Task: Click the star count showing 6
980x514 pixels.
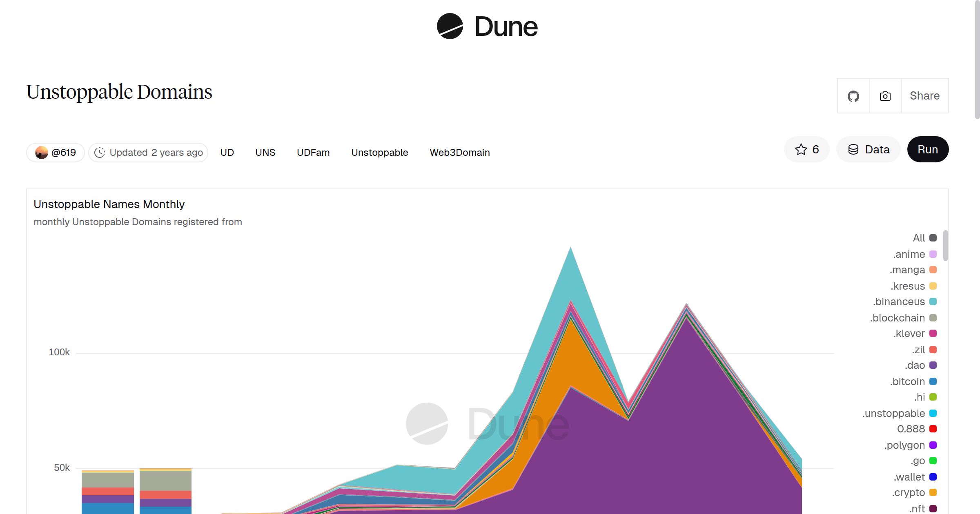Action: click(815, 149)
